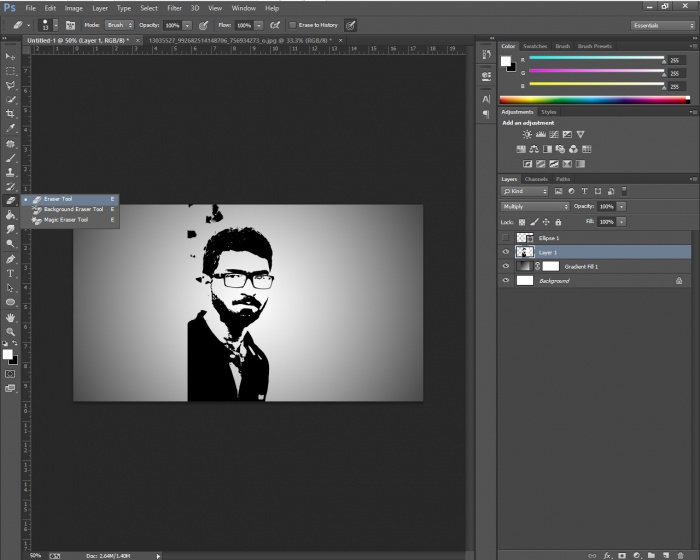
Task: Select the Pen tool
Action: 10,259
